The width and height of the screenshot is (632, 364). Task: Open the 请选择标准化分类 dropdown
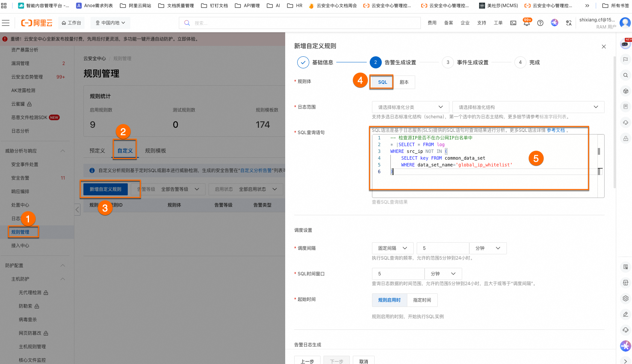[x=411, y=107]
